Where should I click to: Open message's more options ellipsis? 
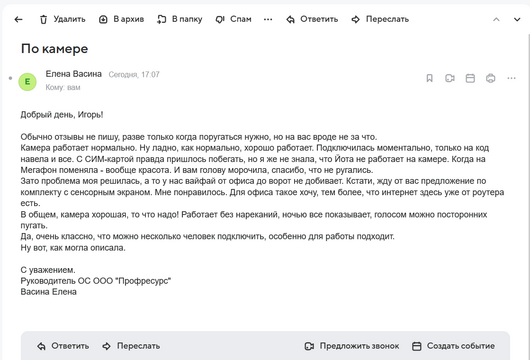[x=511, y=78]
